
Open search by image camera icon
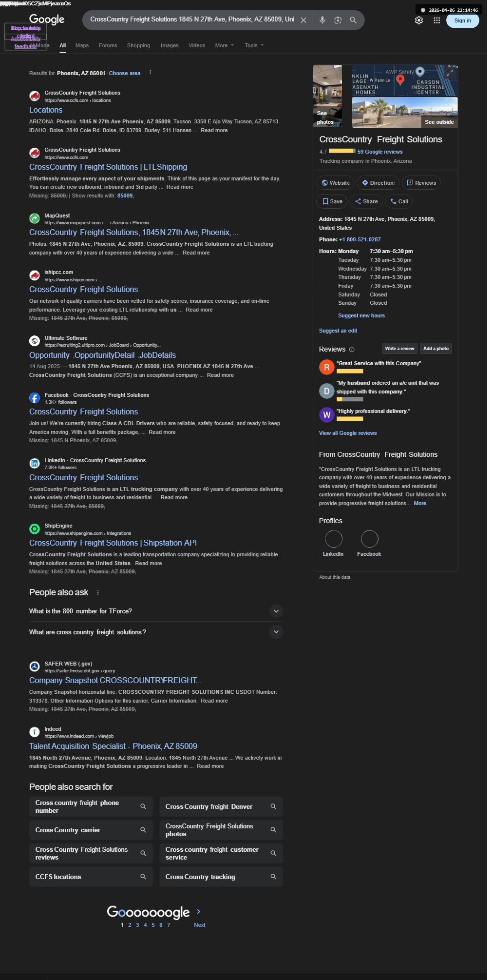click(338, 20)
